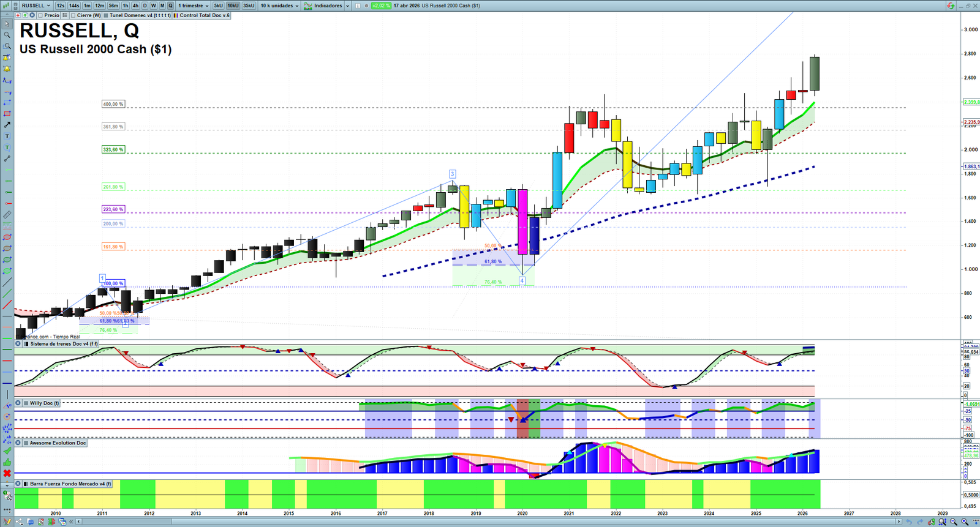Open the share icon in bottom bar
980x527 pixels.
point(20,522)
